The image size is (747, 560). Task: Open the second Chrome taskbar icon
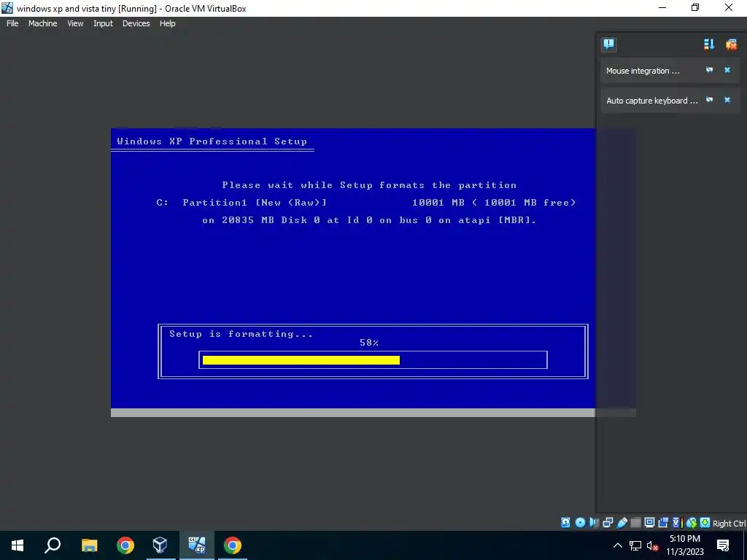[x=233, y=545]
